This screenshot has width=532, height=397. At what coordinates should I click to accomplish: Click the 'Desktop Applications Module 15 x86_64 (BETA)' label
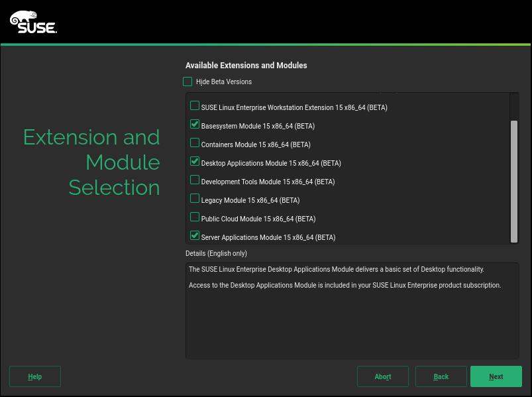271,163
